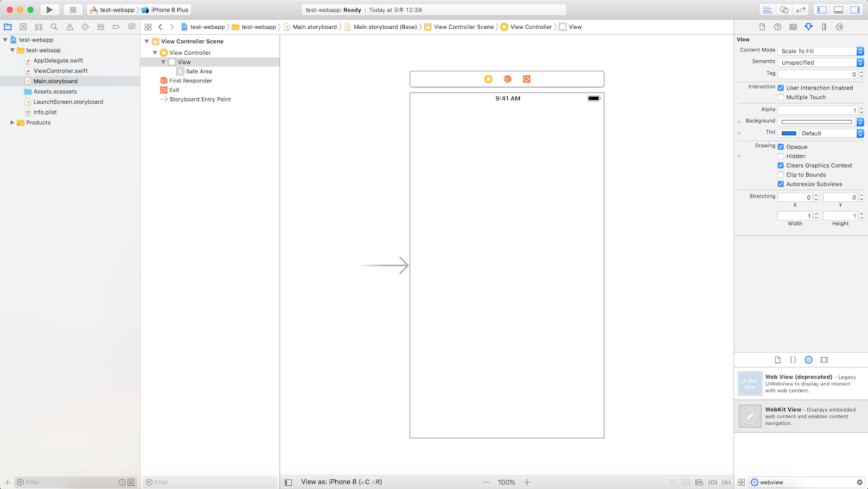The image size is (868, 489).
Task: Open the Content Mode dropdown
Action: coord(820,50)
